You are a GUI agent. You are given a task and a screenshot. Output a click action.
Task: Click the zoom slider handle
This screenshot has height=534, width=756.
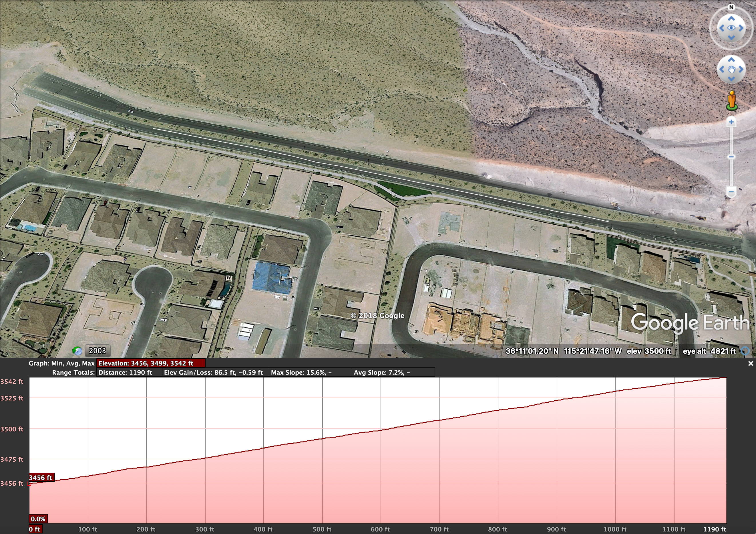pos(731,157)
